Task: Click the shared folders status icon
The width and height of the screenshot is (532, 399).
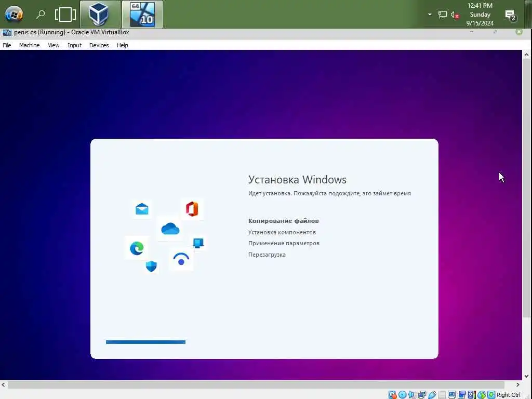Action: tap(442, 395)
